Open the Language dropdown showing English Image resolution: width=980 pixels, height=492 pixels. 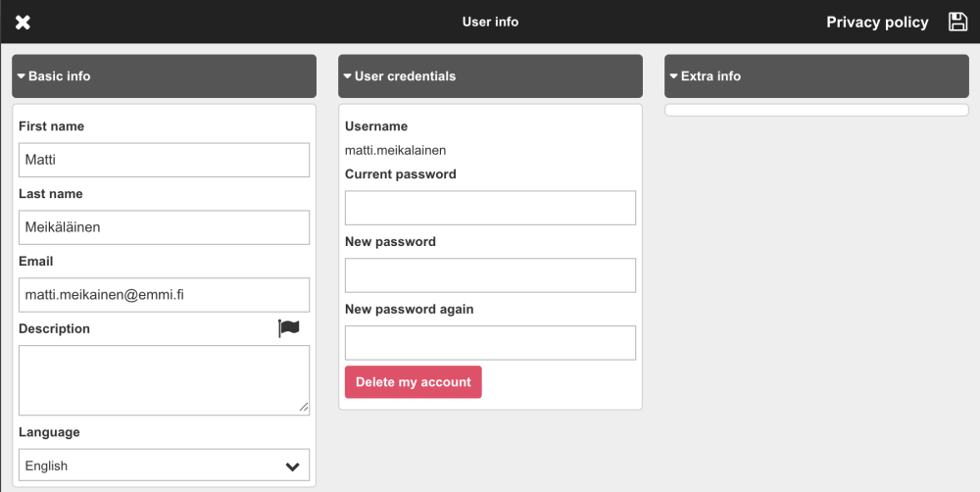164,466
